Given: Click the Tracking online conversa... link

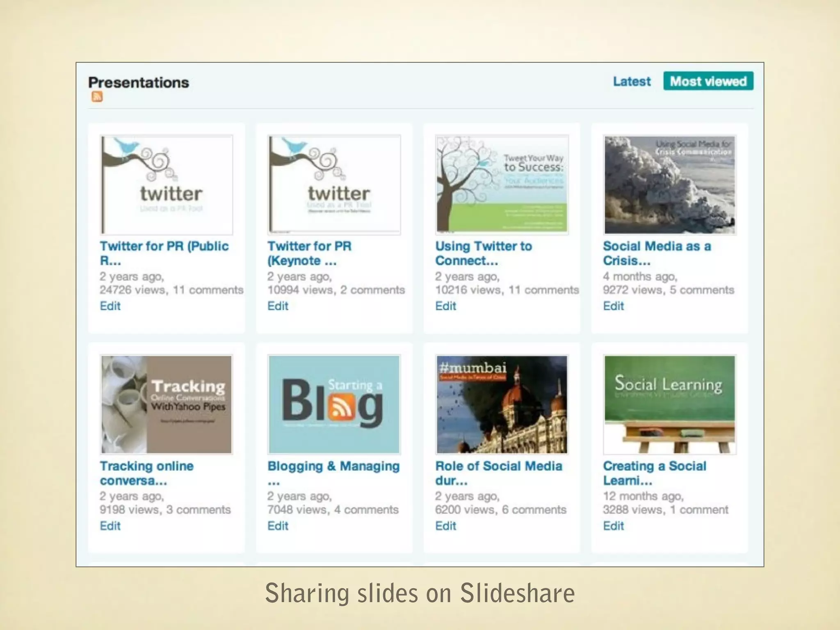Looking at the screenshot, I should pos(147,473).
